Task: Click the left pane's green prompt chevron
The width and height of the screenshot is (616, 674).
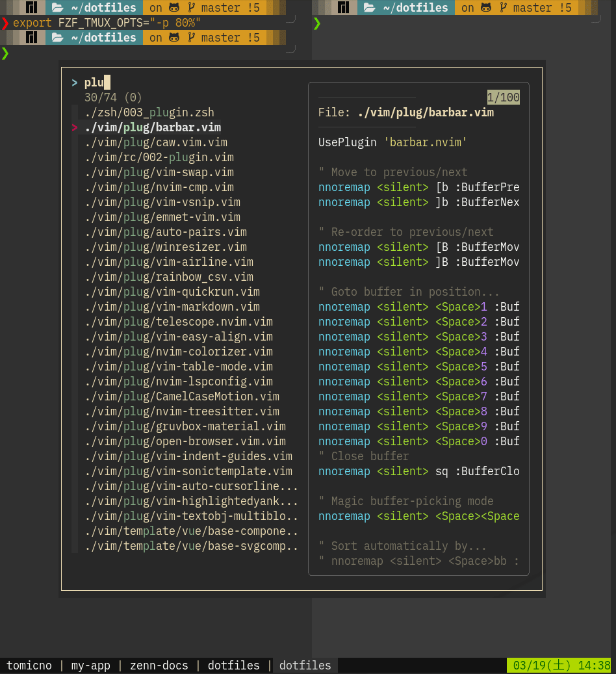Action: (5, 53)
